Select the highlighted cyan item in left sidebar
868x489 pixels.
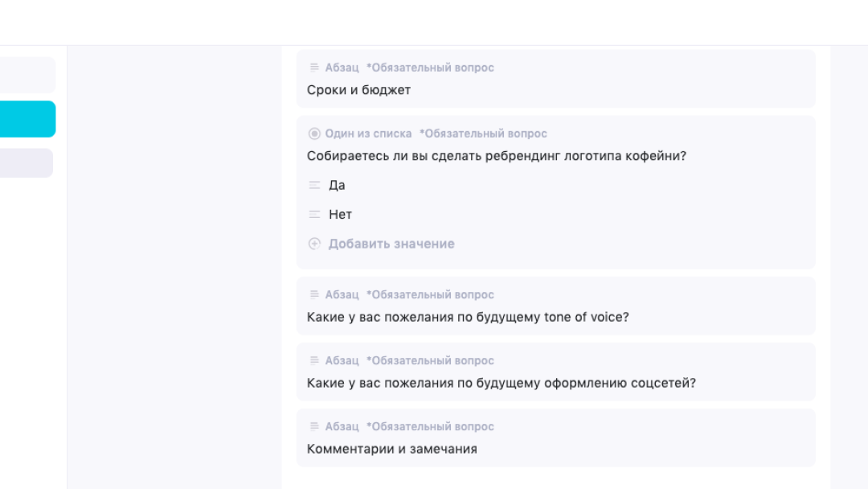pos(27,119)
